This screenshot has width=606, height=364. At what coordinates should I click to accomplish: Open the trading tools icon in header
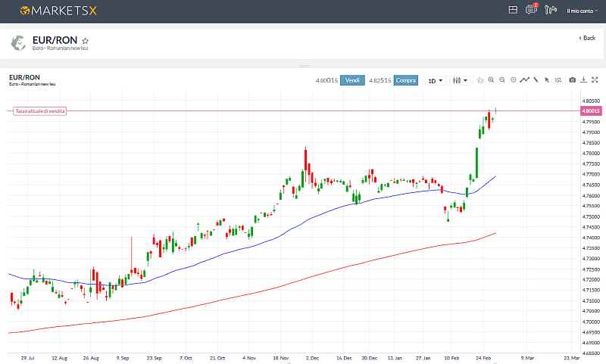tap(551, 10)
